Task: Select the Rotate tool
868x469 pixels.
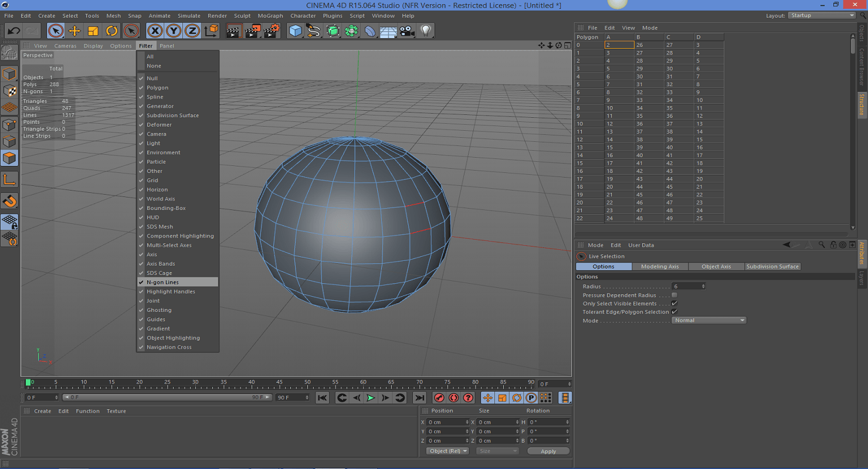Action: click(112, 30)
